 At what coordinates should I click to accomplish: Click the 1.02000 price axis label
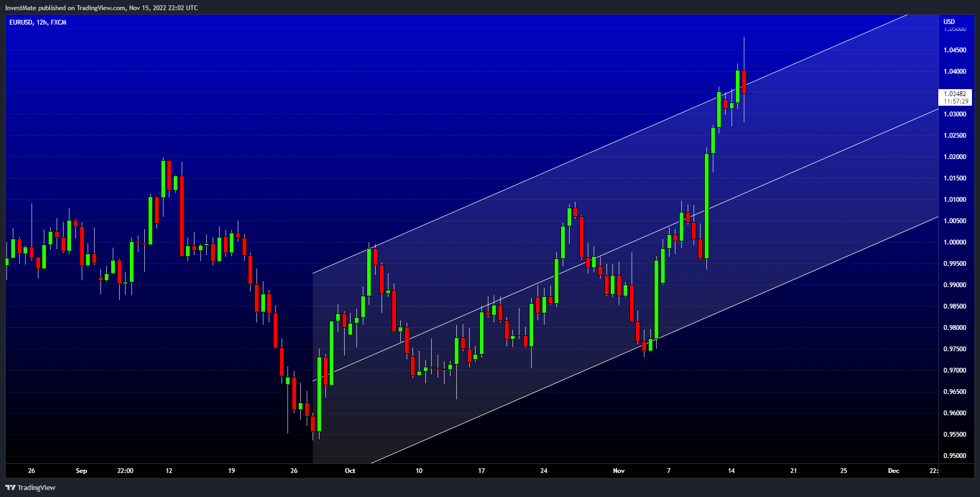[x=955, y=157]
